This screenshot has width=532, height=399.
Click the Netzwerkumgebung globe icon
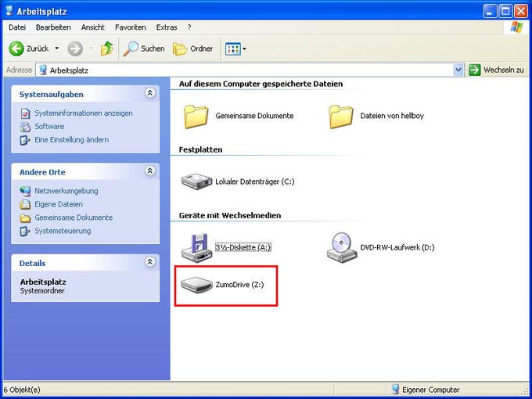[x=25, y=191]
